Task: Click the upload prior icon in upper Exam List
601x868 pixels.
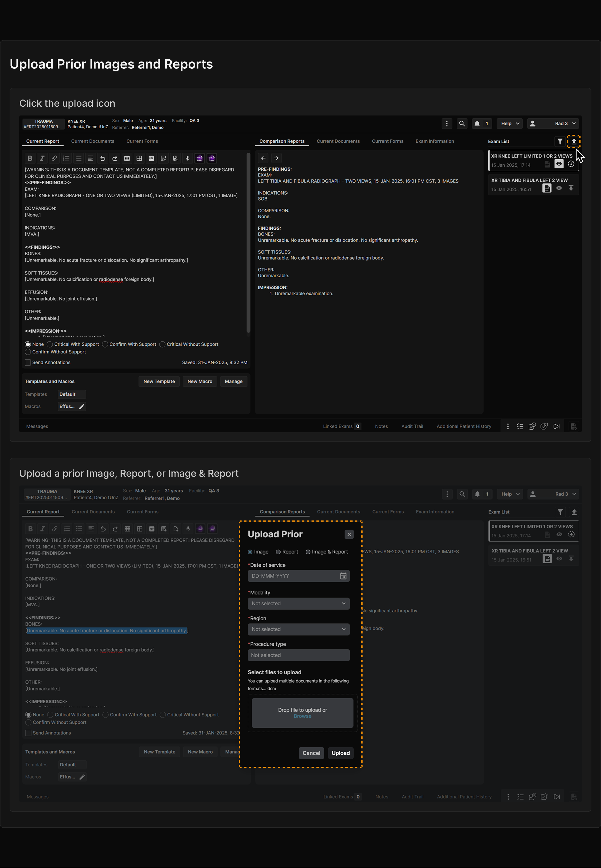Action: [574, 141]
